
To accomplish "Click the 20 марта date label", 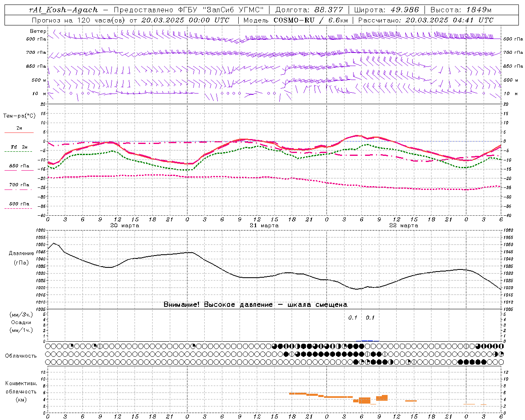I will [x=125, y=226].
